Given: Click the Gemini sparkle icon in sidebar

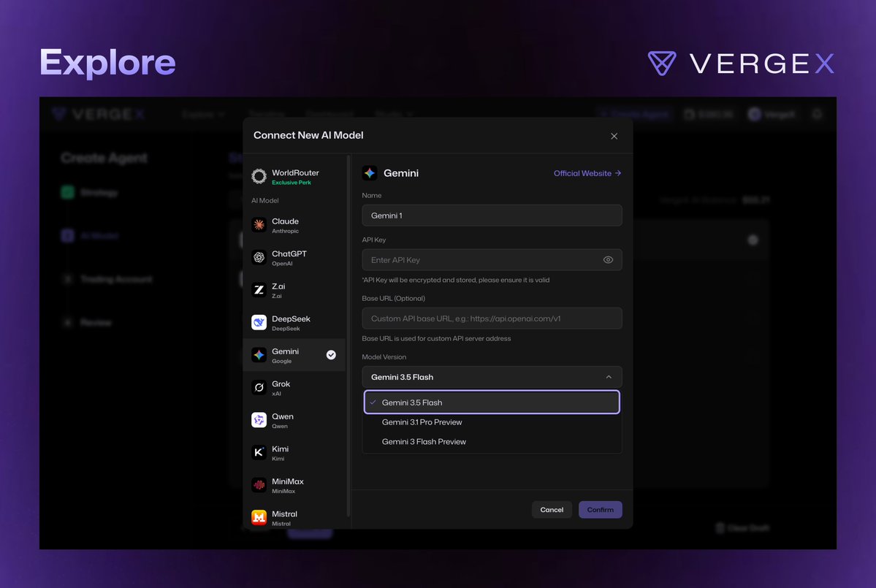Looking at the screenshot, I should pos(259,354).
